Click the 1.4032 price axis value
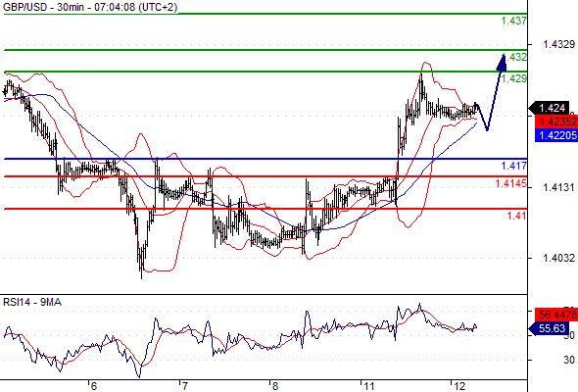This screenshot has height=392, width=578. pyautogui.click(x=558, y=258)
